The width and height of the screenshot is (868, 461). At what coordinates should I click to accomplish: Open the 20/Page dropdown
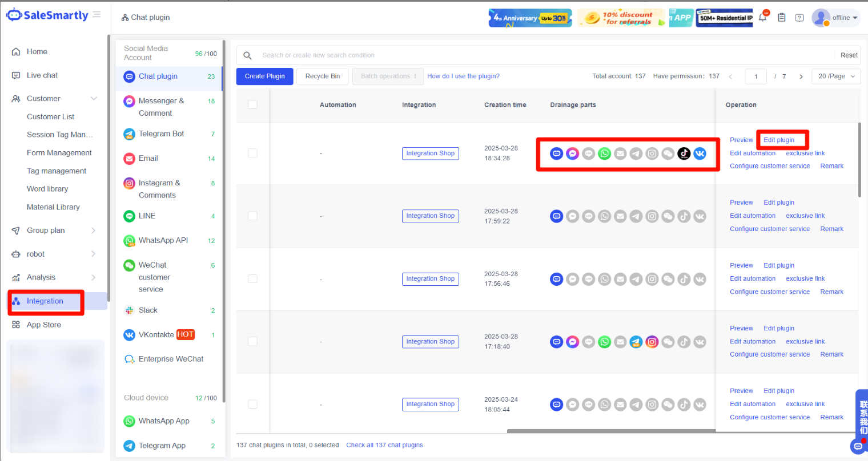[836, 76]
